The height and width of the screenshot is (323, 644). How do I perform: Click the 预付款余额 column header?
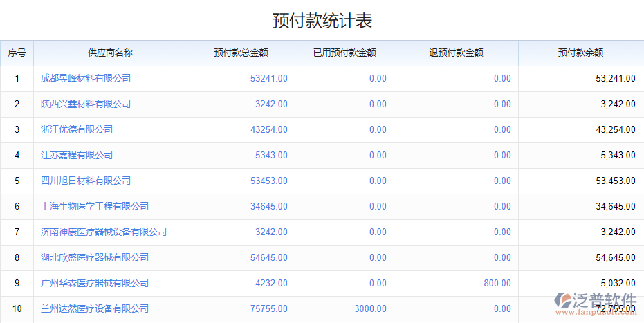(x=580, y=53)
